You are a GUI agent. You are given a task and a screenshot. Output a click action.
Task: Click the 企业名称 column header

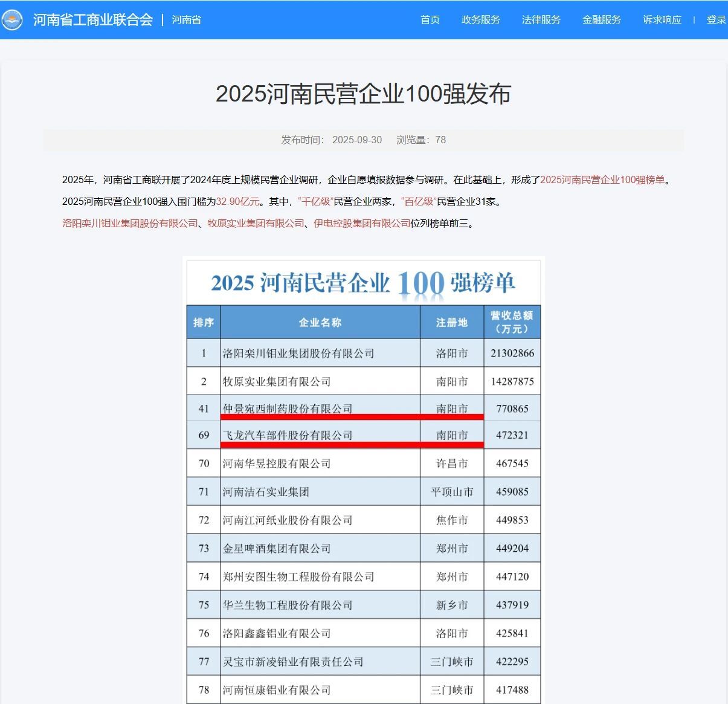coord(320,322)
